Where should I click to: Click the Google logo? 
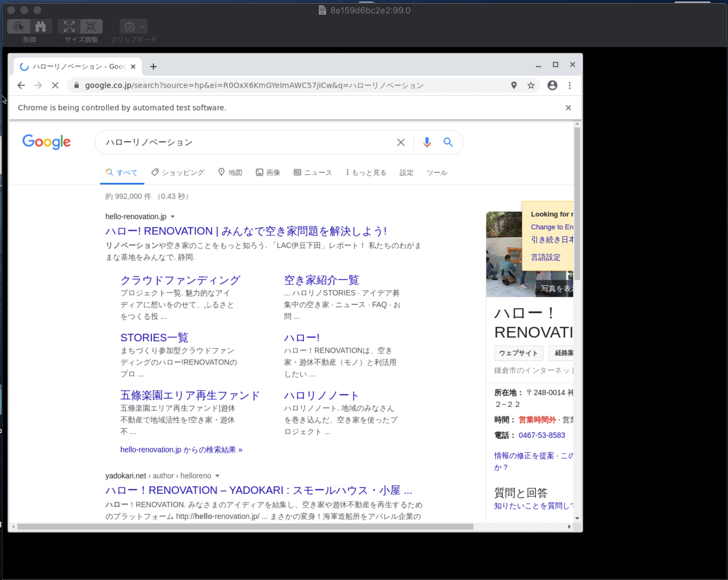pyautogui.click(x=46, y=142)
